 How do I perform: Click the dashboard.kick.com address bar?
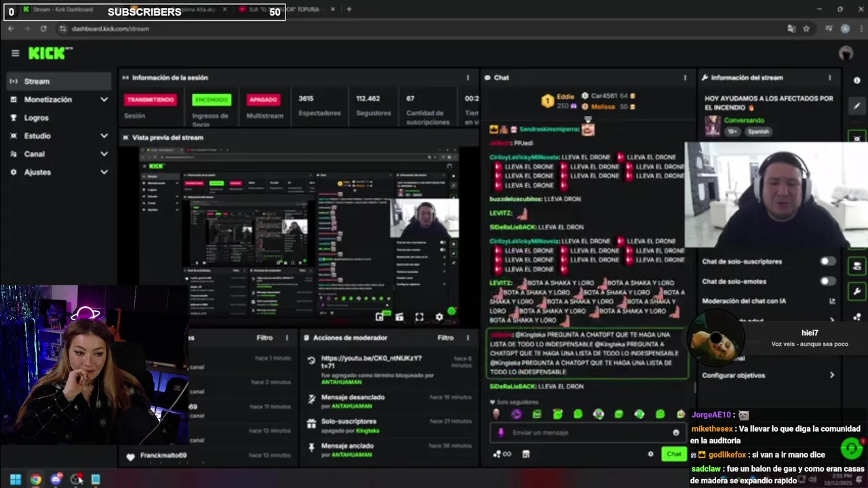110,28
